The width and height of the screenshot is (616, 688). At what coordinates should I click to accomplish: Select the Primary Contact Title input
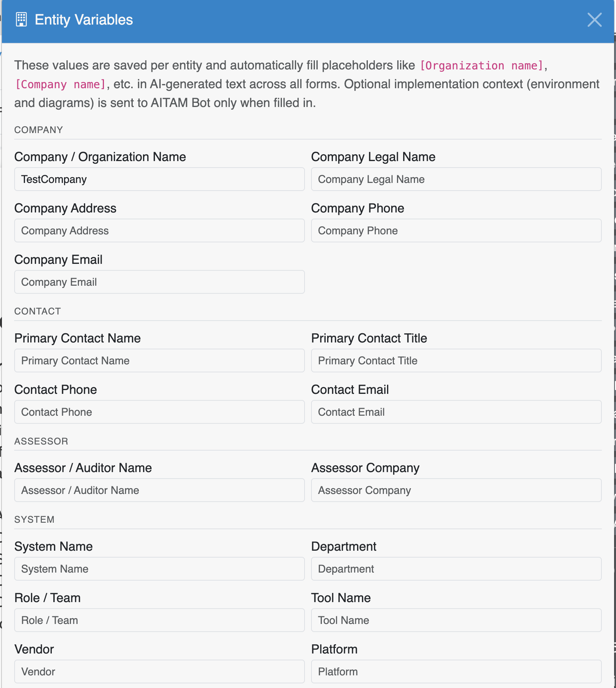456,360
